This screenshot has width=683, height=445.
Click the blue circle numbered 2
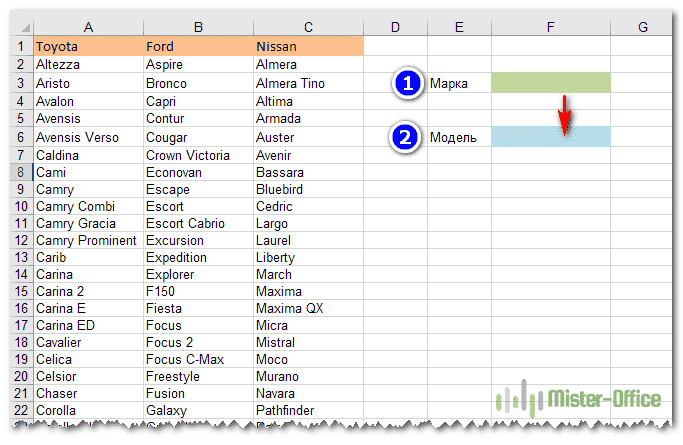coord(405,137)
